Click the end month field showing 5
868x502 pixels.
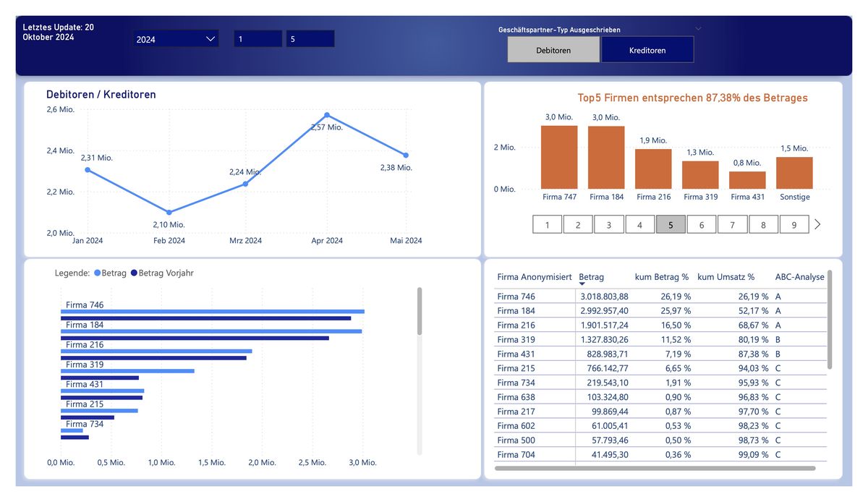[x=310, y=39]
